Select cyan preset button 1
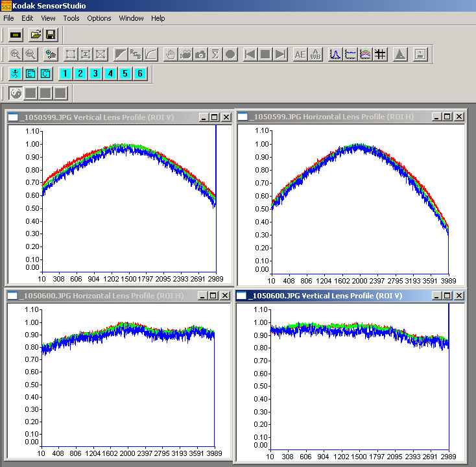Image resolution: width=476 pixels, height=467 pixels. pyautogui.click(x=65, y=74)
